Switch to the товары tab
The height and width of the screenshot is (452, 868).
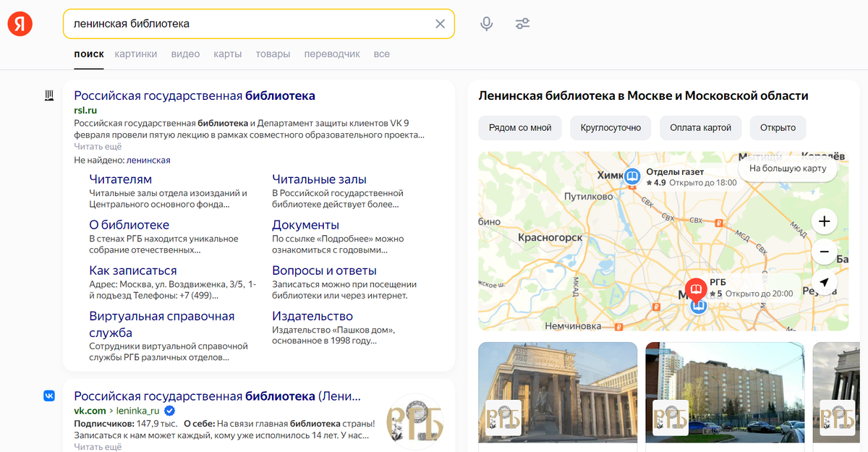(x=273, y=54)
